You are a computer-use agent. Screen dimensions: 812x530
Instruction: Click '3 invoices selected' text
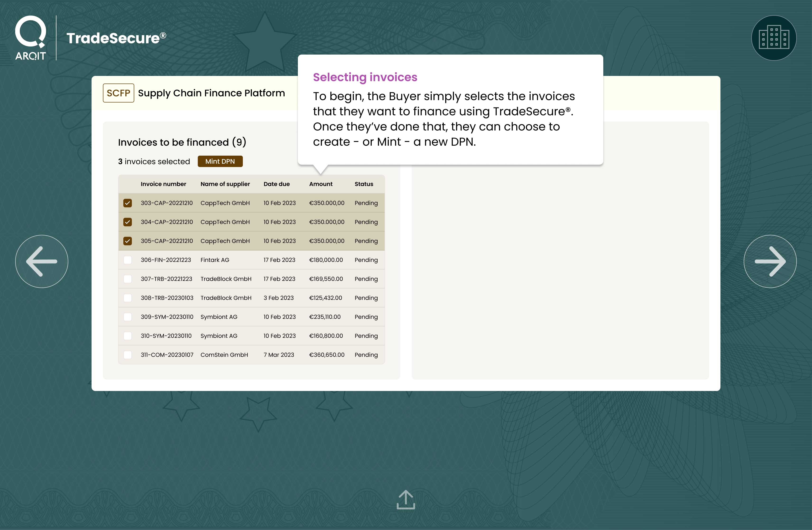click(154, 161)
